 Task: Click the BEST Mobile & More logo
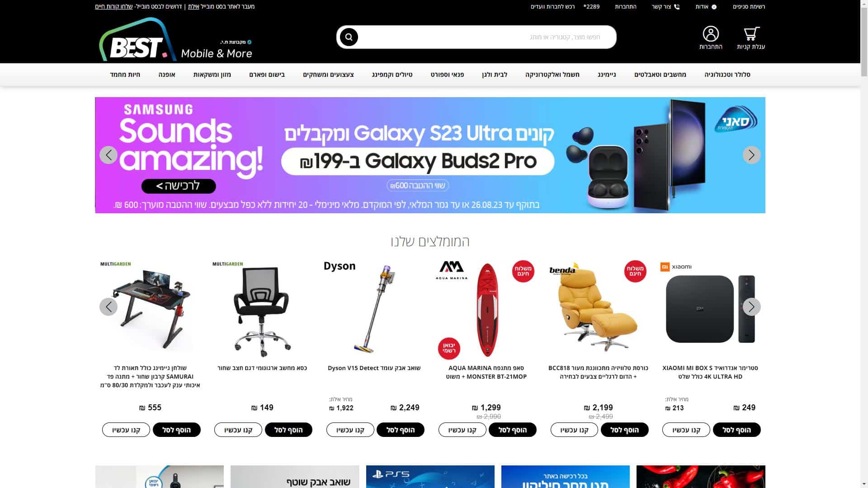tap(175, 39)
